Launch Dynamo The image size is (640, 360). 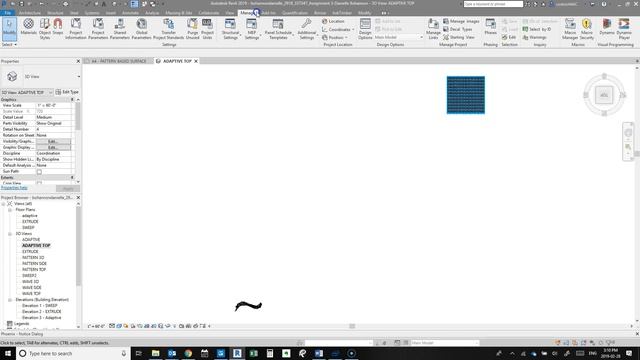pos(607,27)
